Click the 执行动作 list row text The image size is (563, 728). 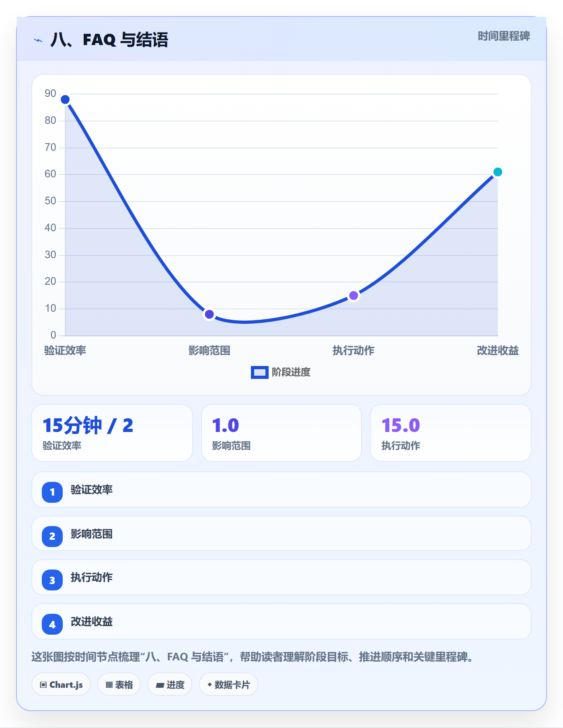(x=92, y=578)
